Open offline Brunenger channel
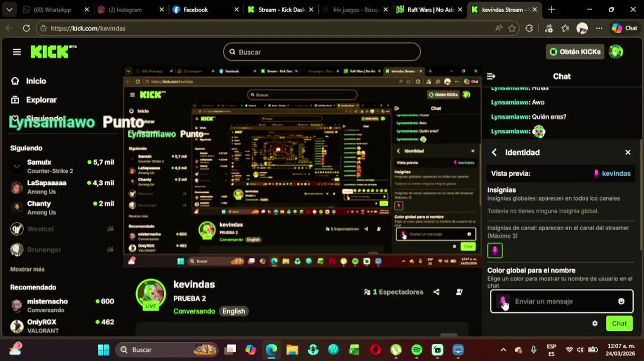 [x=63, y=250]
